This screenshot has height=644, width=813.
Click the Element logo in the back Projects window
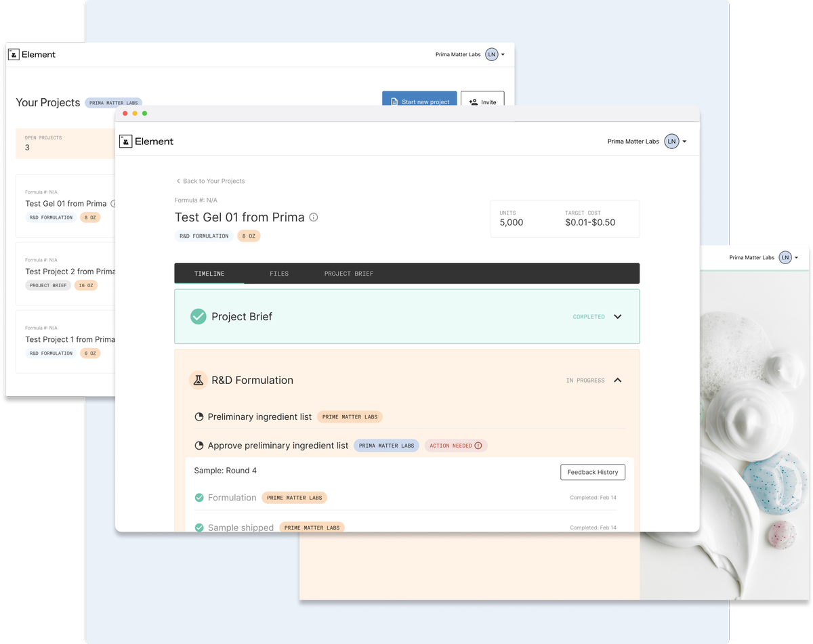32,55
